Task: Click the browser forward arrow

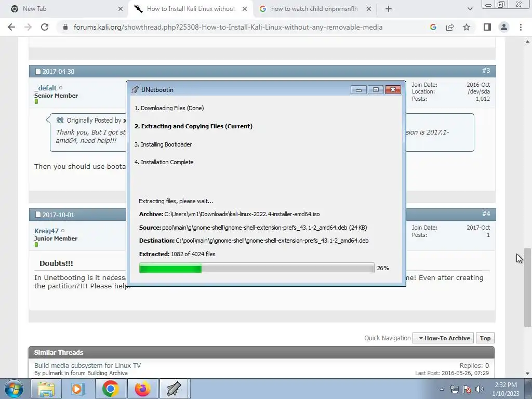Action: 28,27
